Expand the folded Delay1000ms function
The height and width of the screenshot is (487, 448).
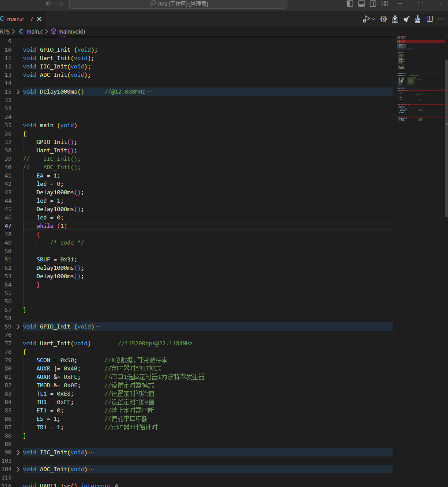tap(18, 92)
